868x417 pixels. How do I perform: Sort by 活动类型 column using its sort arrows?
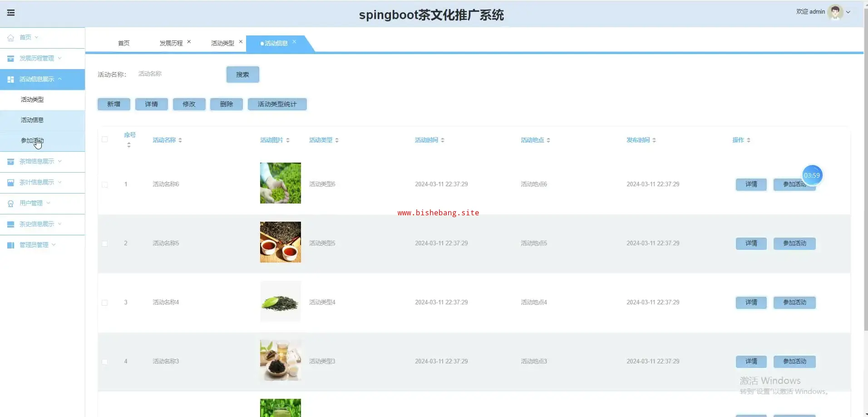coord(337,140)
